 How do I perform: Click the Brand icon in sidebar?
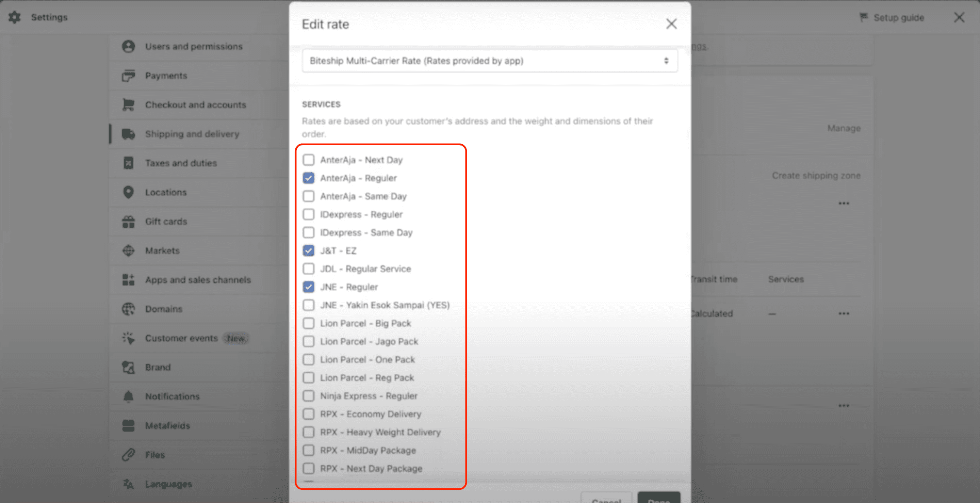129,367
